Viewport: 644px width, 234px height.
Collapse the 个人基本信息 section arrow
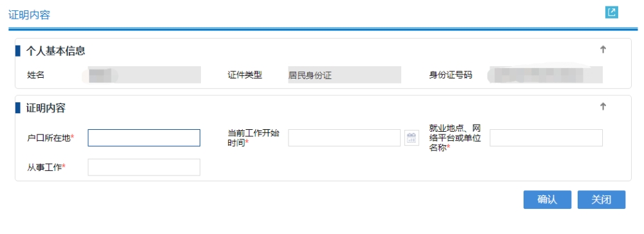[x=603, y=50]
